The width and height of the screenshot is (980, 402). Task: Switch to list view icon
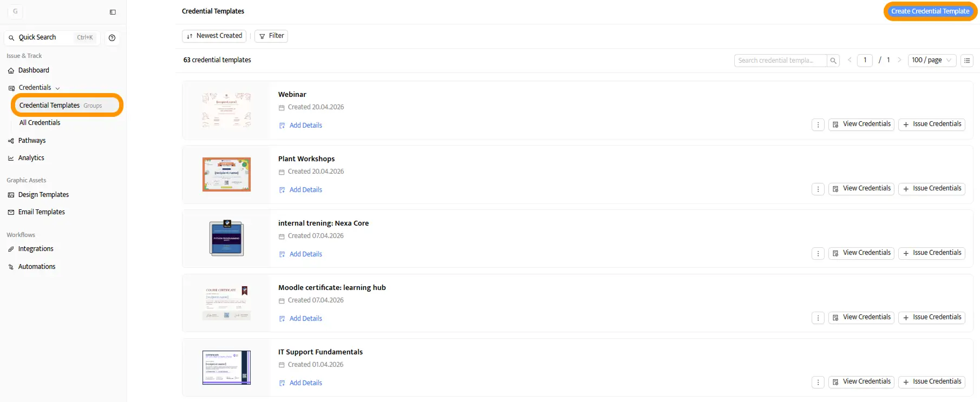967,61
